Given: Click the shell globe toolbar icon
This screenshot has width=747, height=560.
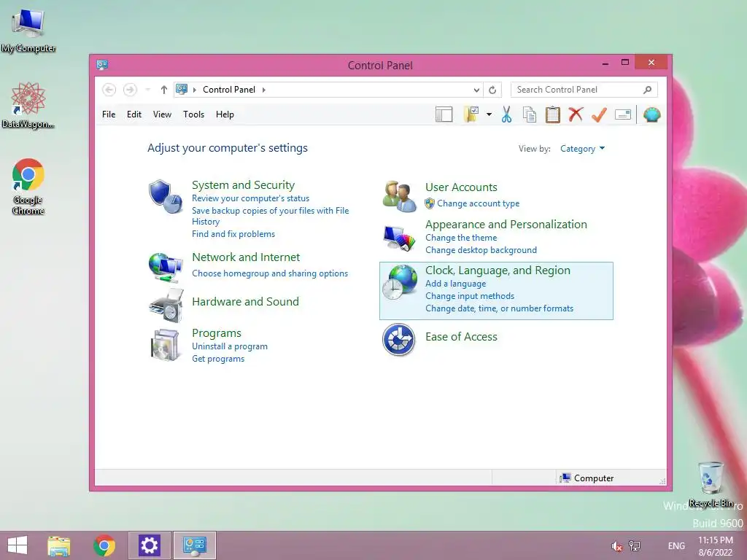Looking at the screenshot, I should pos(651,114).
